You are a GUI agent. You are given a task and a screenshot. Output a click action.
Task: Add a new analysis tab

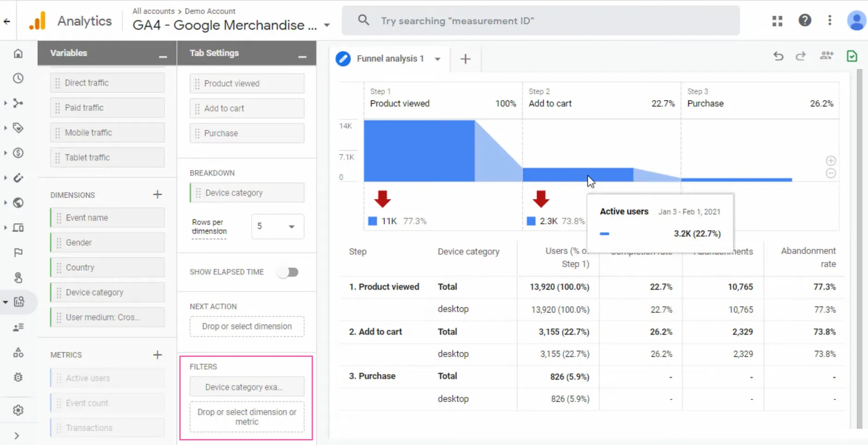pyautogui.click(x=466, y=59)
